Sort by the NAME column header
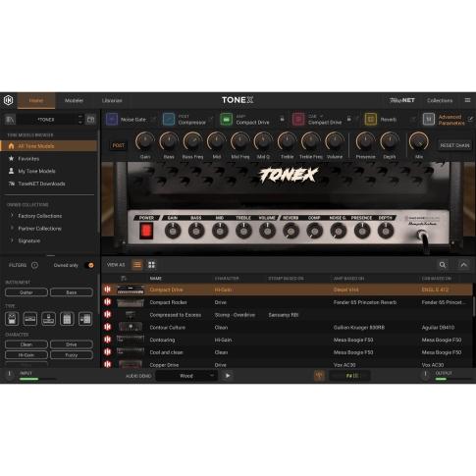This screenshot has width=476, height=476. point(156,279)
